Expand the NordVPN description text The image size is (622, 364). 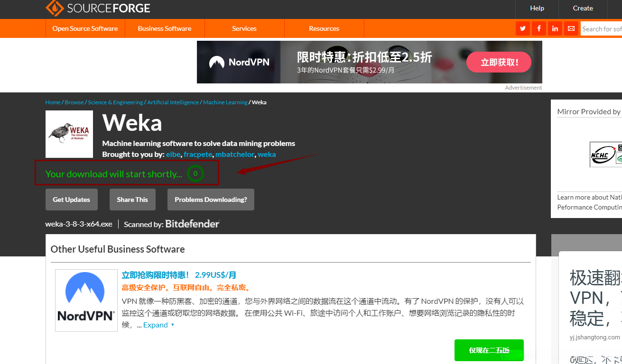click(x=156, y=325)
